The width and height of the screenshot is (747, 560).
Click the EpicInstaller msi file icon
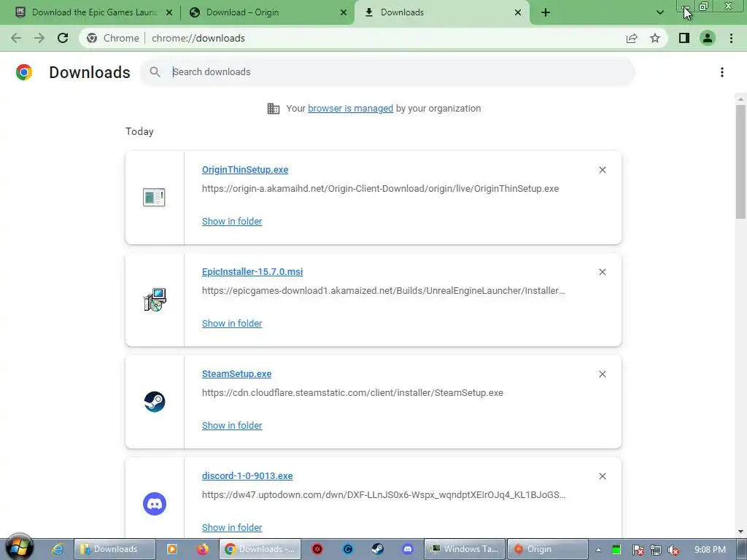[155, 300]
